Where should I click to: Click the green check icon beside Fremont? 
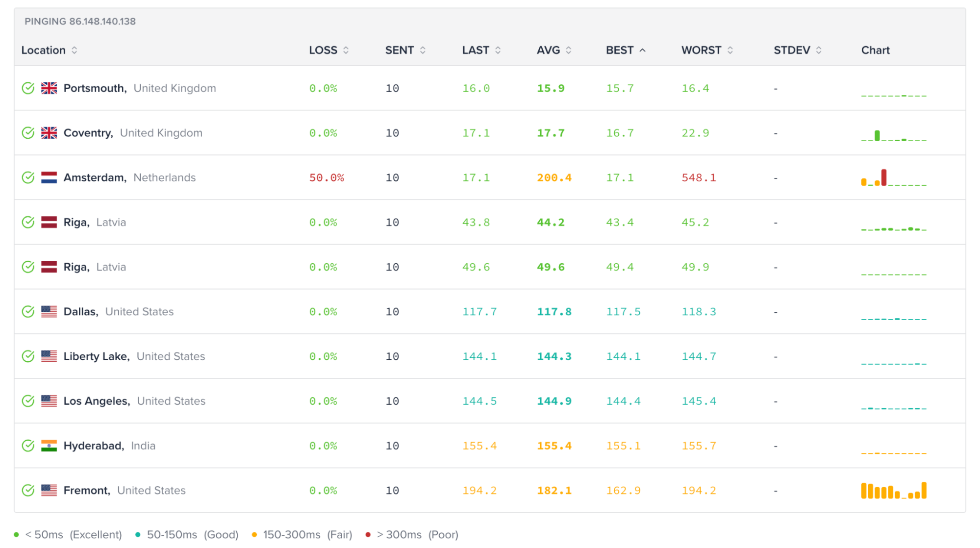28,490
